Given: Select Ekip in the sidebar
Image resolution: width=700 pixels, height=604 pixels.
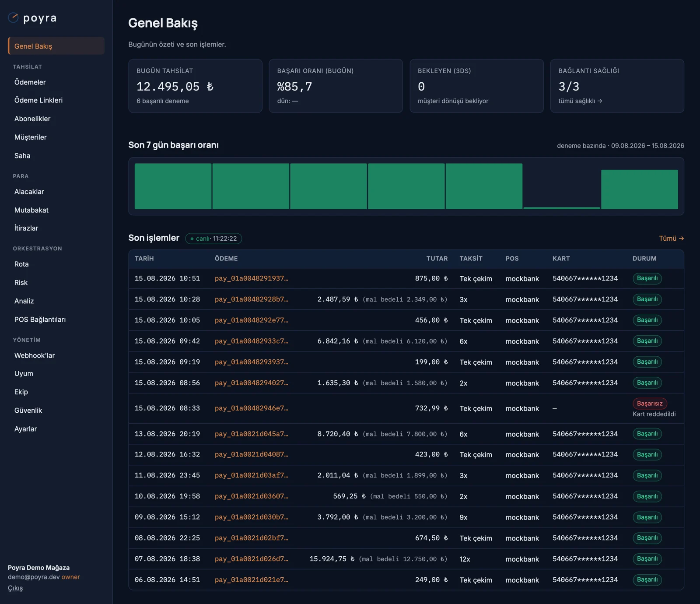Looking at the screenshot, I should coord(21,392).
